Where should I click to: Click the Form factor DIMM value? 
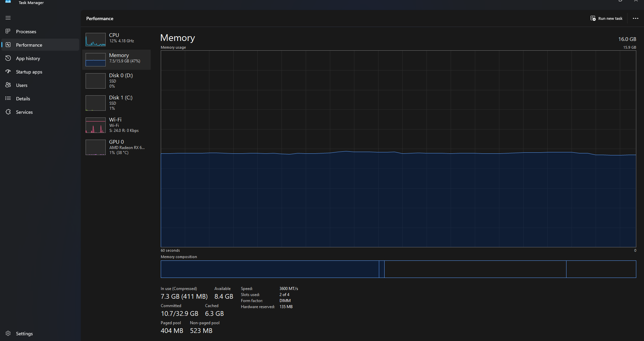click(285, 301)
